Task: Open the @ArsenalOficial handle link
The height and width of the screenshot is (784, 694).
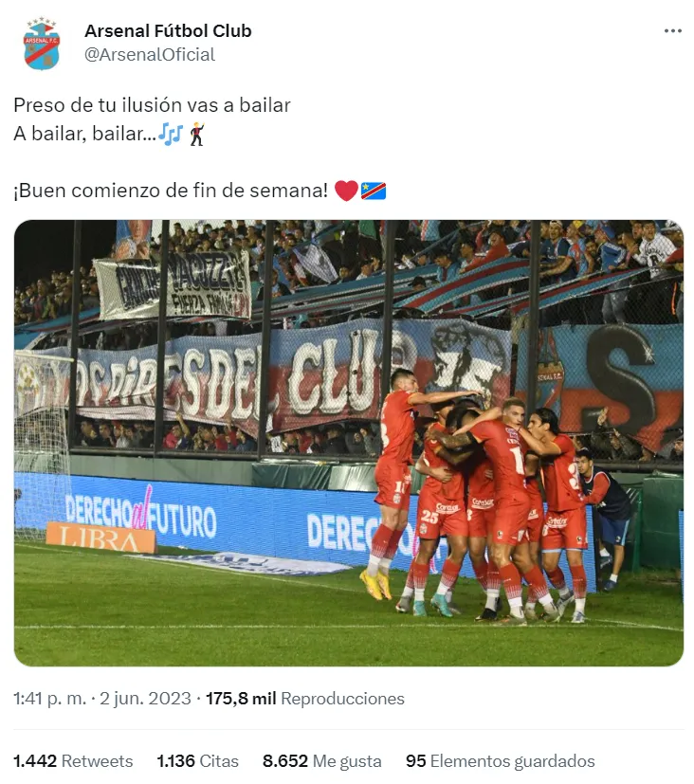Action: click(150, 54)
